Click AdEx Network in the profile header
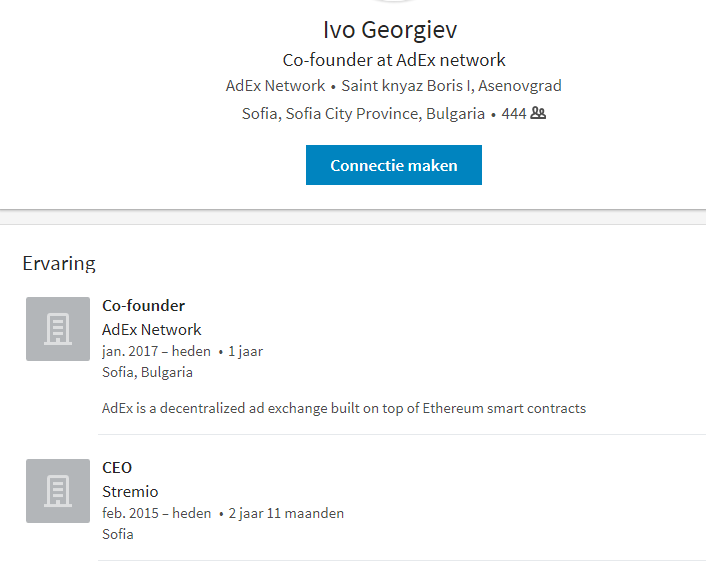Viewport: 706px width, 565px height. click(x=275, y=86)
